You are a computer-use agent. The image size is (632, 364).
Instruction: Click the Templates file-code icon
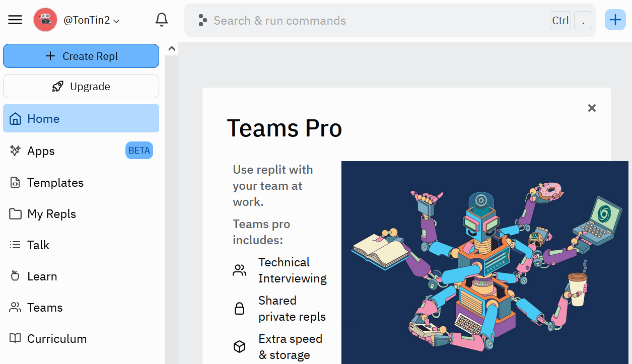[x=16, y=182]
